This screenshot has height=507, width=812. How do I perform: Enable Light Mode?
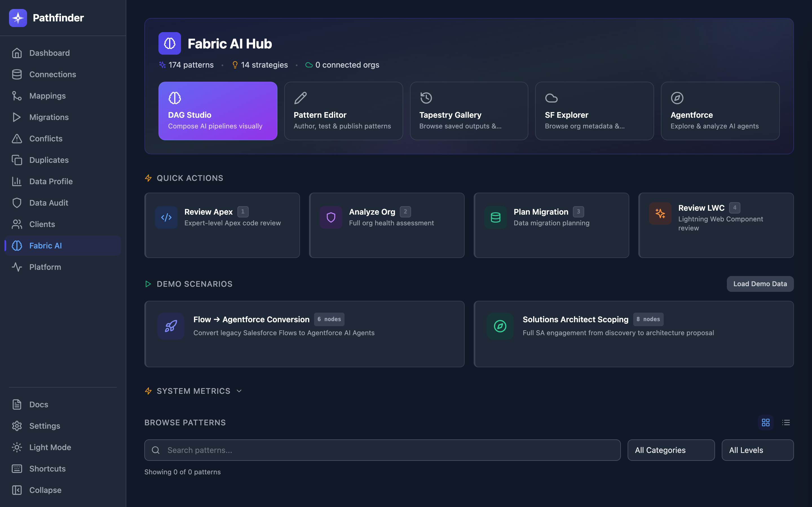point(50,447)
